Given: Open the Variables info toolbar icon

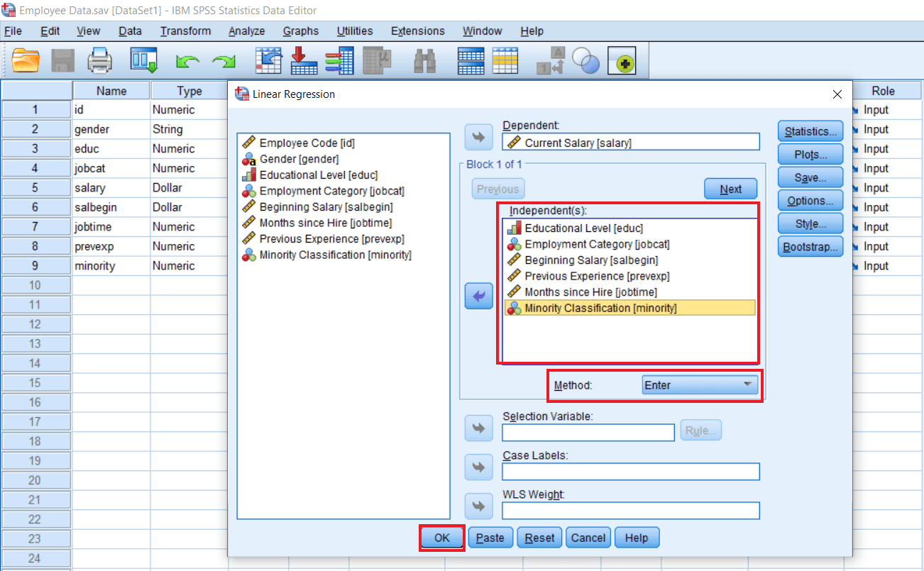Looking at the screenshot, I should click(339, 60).
